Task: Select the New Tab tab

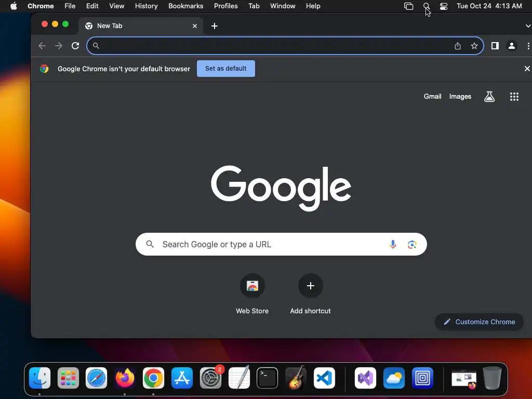Action: 141,26
